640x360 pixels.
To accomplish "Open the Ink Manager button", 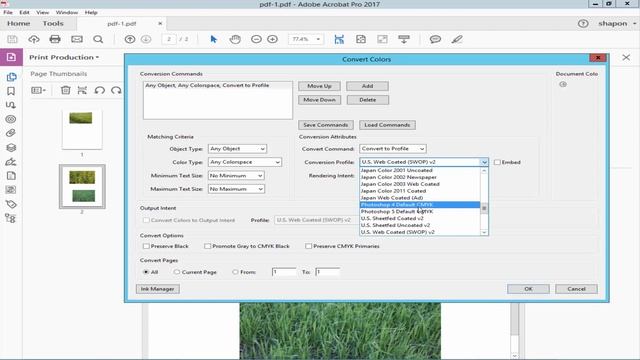I will tap(158, 289).
